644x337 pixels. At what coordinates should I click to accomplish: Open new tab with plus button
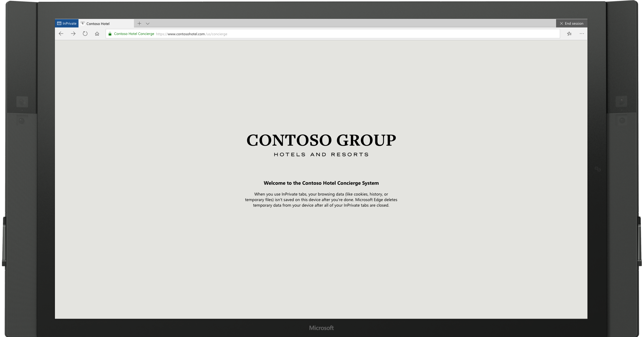pyautogui.click(x=139, y=23)
